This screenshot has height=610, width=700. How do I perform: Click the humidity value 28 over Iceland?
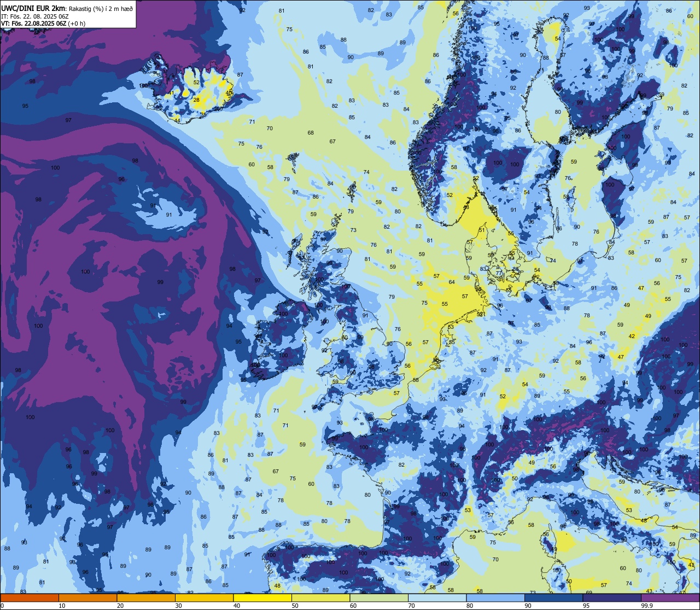point(197,100)
